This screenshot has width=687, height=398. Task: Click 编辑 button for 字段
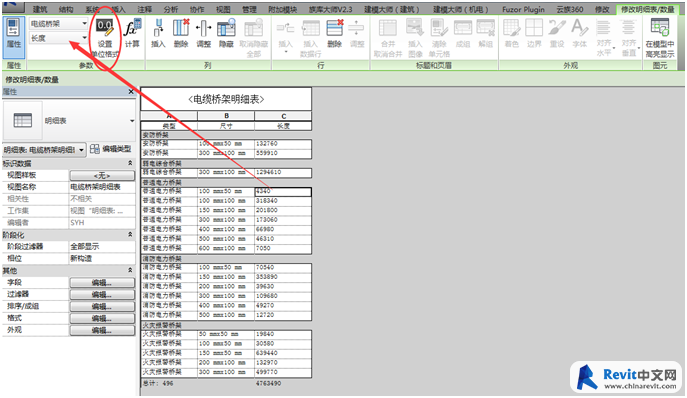click(102, 283)
